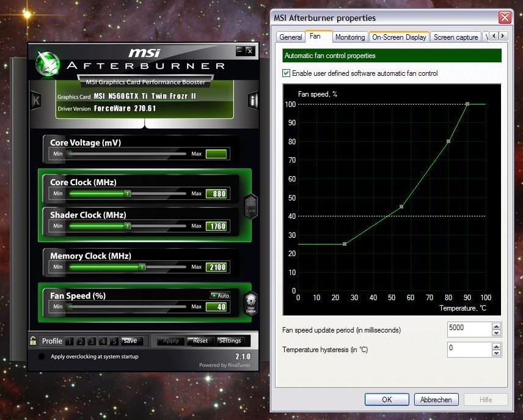Uncheck Enable user defined software automatic fan control
The width and height of the screenshot is (523, 420).
(286, 73)
